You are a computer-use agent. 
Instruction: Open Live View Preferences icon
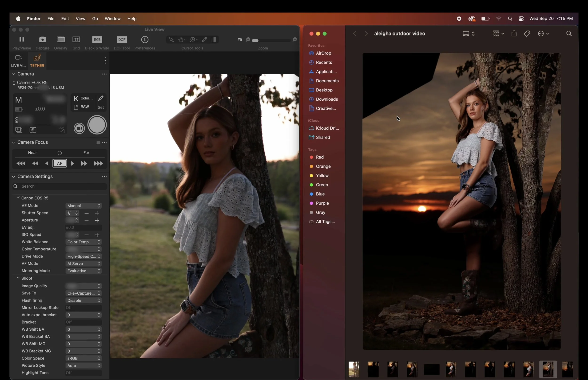145,40
